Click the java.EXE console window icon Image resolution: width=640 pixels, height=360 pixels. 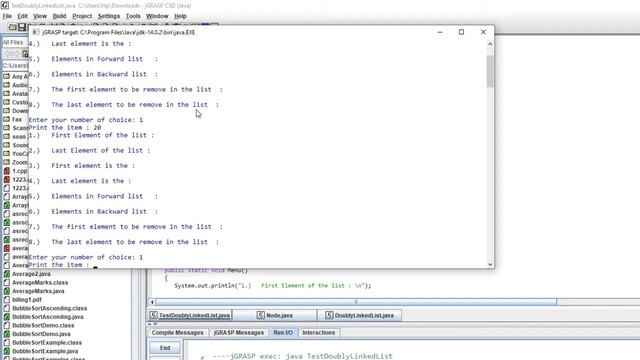point(36,32)
